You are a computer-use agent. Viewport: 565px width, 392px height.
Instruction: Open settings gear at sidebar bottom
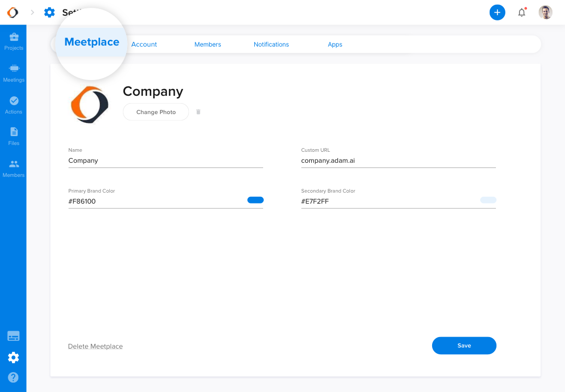pyautogui.click(x=14, y=358)
